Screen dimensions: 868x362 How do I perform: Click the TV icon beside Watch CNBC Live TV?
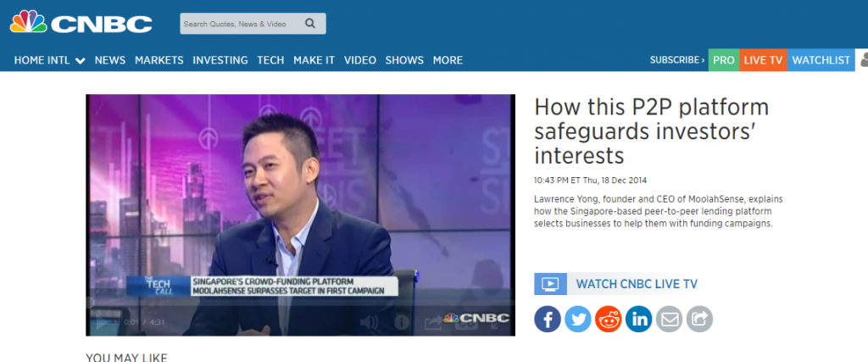point(550,284)
